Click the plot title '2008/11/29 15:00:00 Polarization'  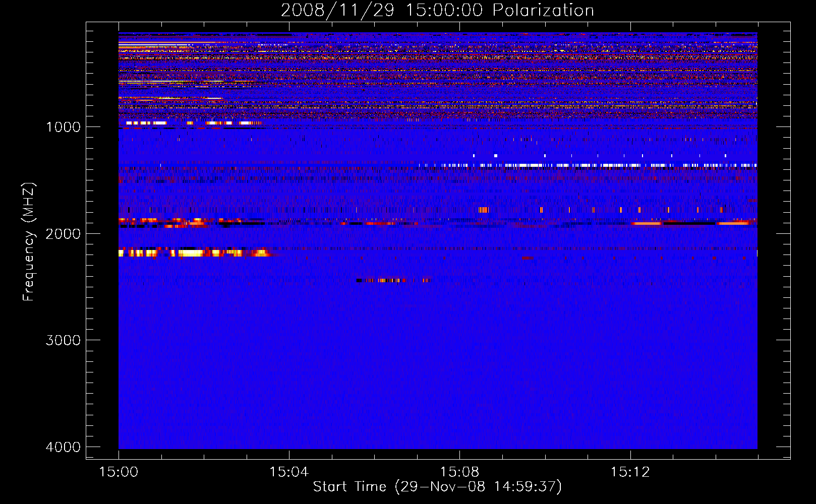[x=437, y=11]
